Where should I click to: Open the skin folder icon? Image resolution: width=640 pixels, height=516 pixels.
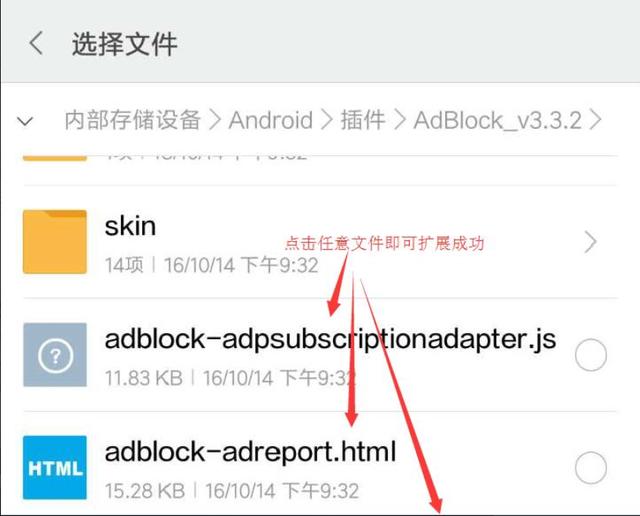[x=55, y=242]
